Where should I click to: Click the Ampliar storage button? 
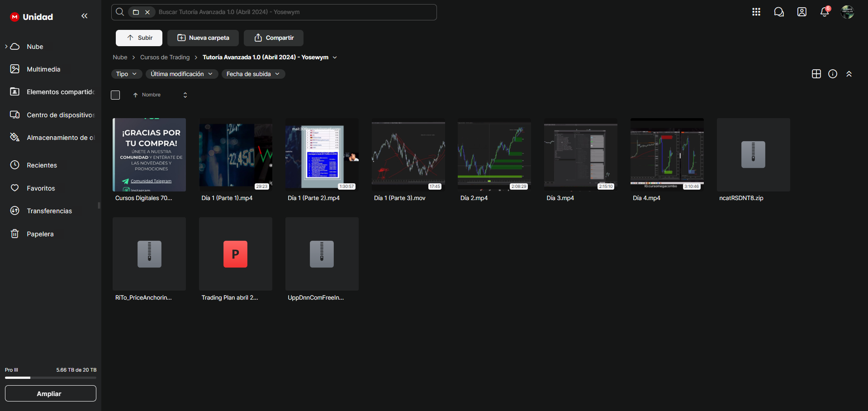pyautogui.click(x=51, y=393)
